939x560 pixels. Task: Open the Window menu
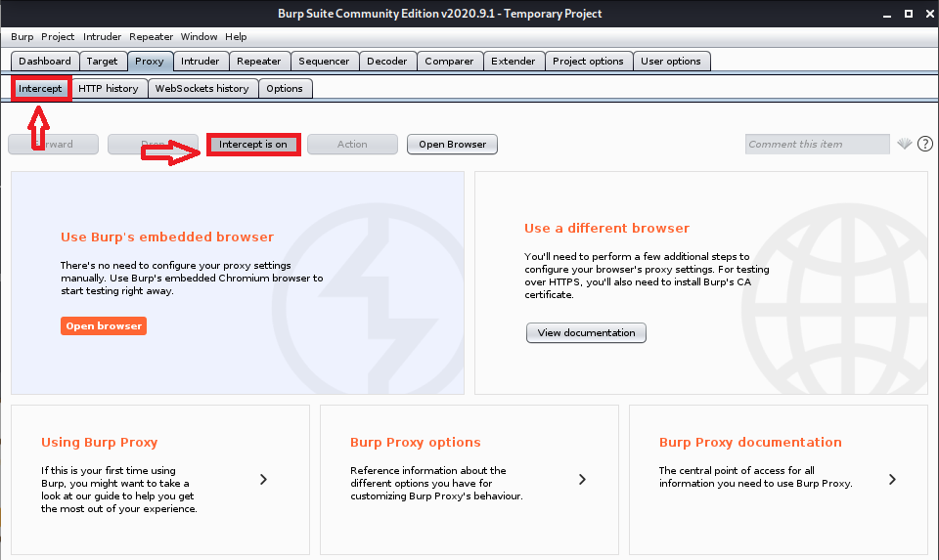pos(199,36)
